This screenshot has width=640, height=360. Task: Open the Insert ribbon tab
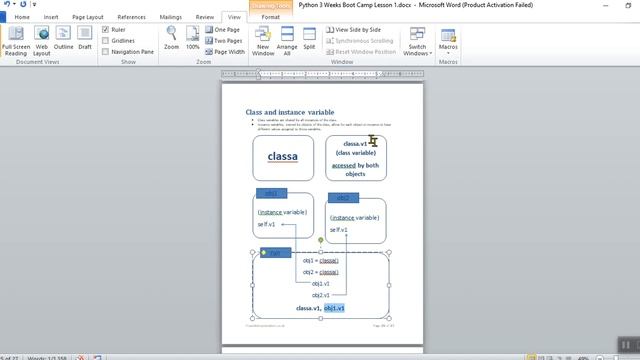[51, 17]
